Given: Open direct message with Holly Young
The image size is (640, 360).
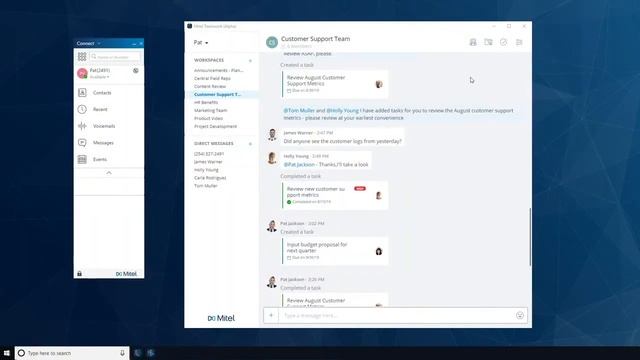Looking at the screenshot, I should 206,170.
